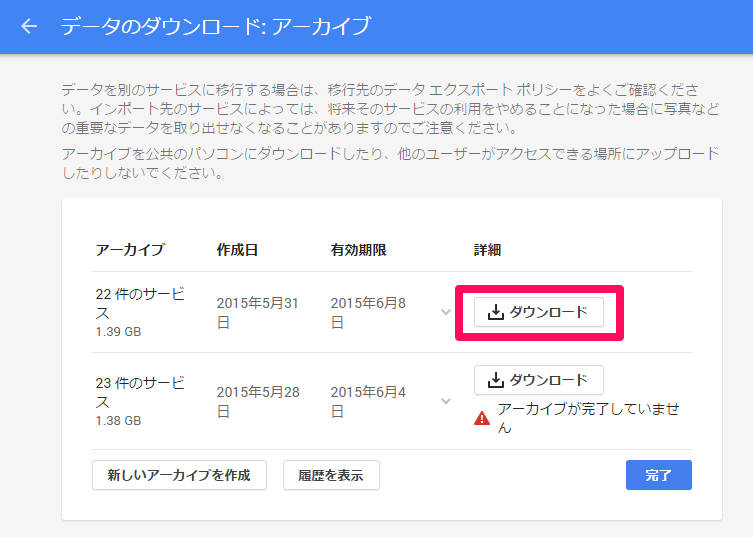The width and height of the screenshot is (753, 537).
Task: Open 履歴を表示 to view history
Action: coord(331,475)
